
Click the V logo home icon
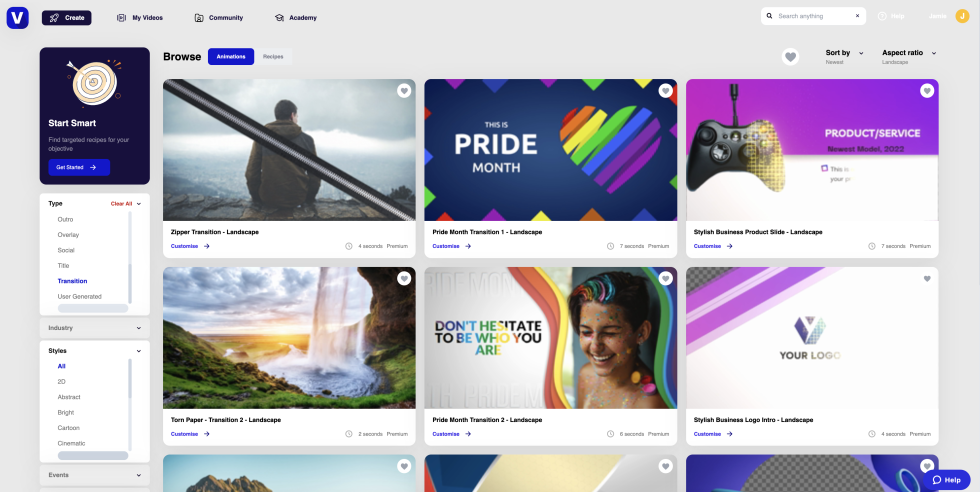[18, 17]
